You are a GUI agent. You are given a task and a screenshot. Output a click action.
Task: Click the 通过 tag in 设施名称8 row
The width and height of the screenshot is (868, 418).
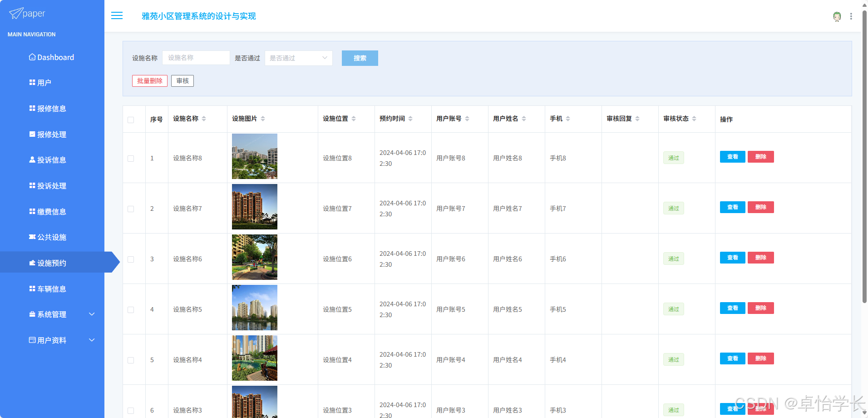coord(674,158)
